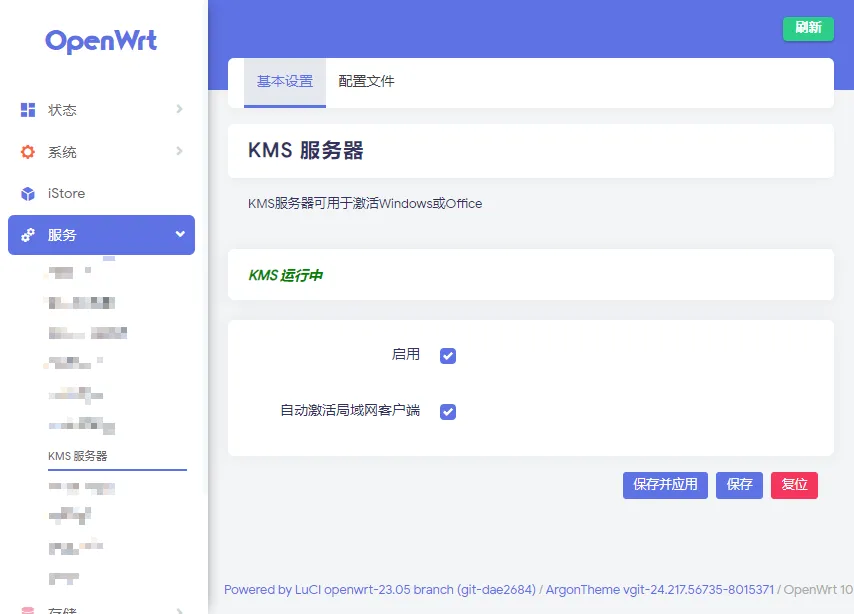Click the 保存 button
Image resolution: width=854 pixels, height=614 pixels.
coord(739,485)
